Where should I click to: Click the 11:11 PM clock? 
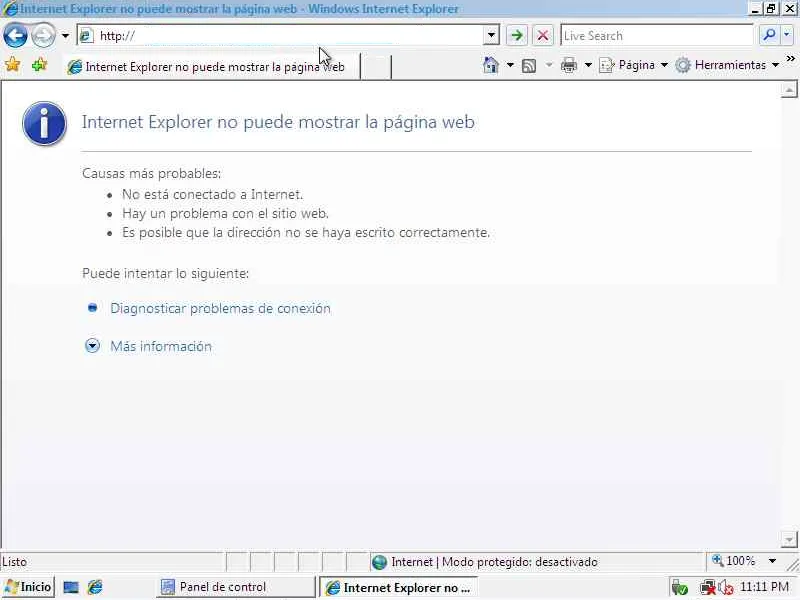764,587
